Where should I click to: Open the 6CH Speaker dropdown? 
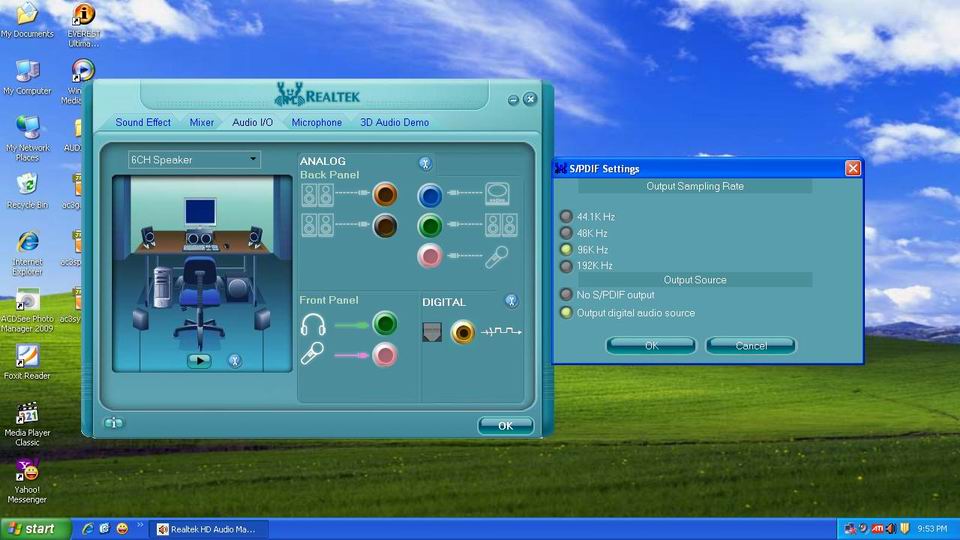click(x=194, y=160)
